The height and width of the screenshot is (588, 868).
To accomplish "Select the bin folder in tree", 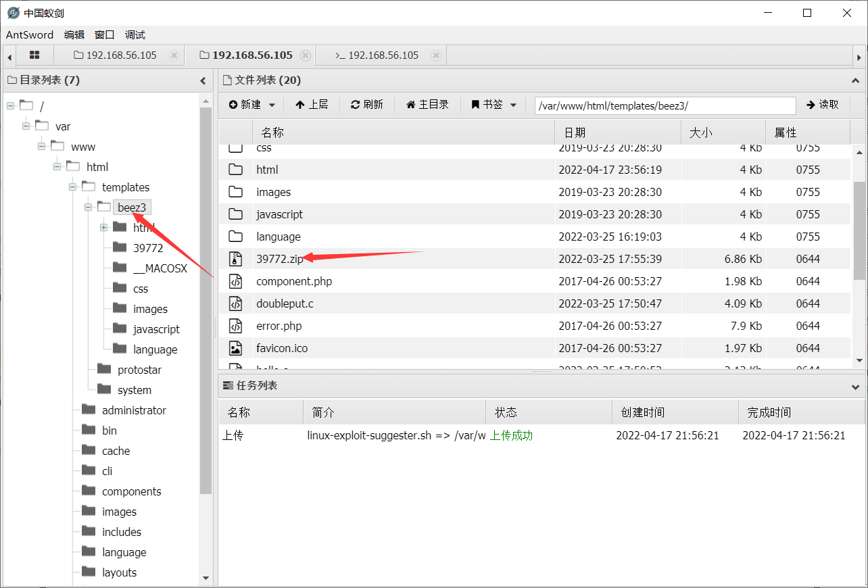I will (110, 431).
